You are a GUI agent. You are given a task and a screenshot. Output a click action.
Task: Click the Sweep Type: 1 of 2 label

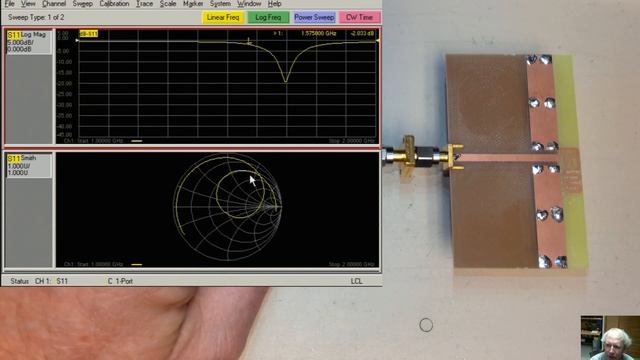point(36,18)
